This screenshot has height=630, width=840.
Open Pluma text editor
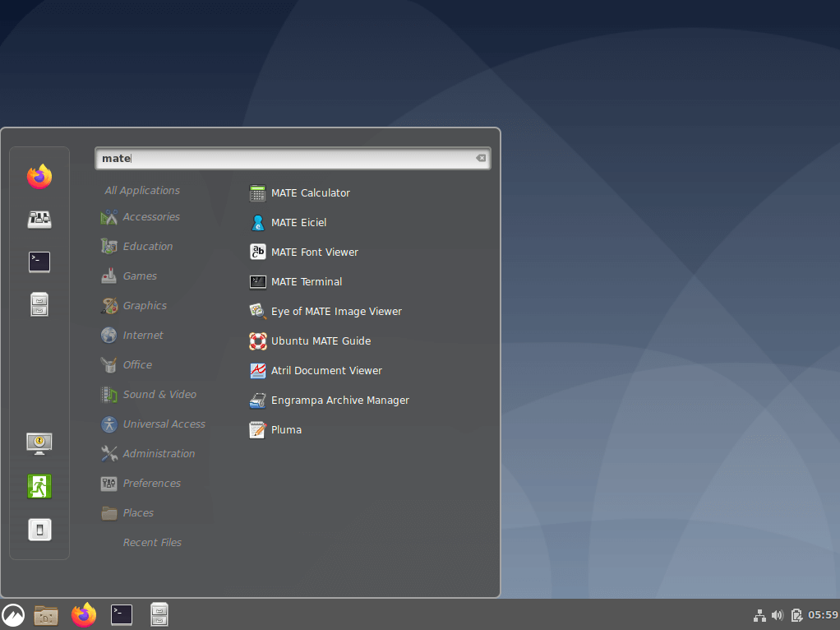pos(286,430)
